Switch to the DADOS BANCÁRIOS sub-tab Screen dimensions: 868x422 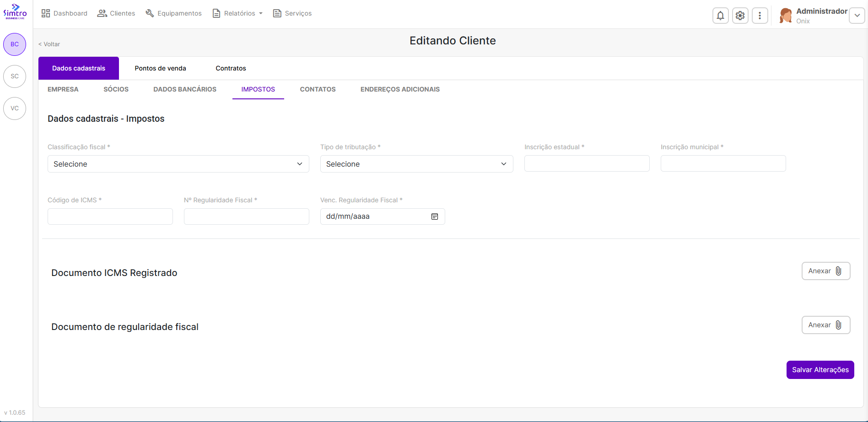[x=185, y=89]
